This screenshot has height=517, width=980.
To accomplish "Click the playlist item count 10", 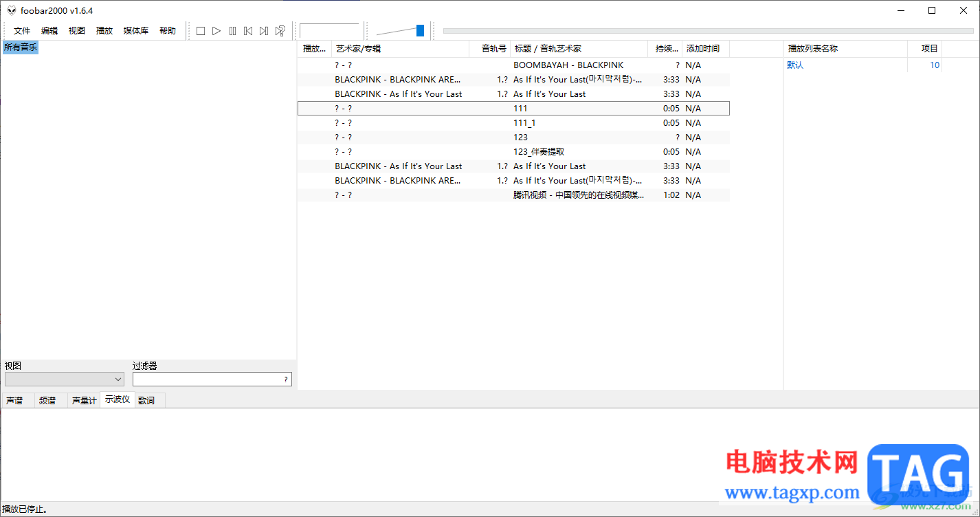I will tap(935, 65).
